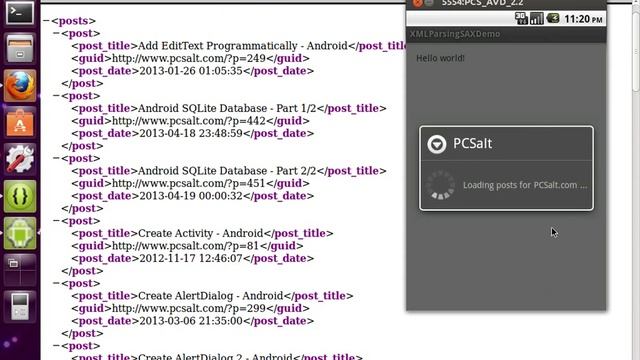
Task: Click title Android SQLite Database - Part 1/2
Action: tap(227, 108)
